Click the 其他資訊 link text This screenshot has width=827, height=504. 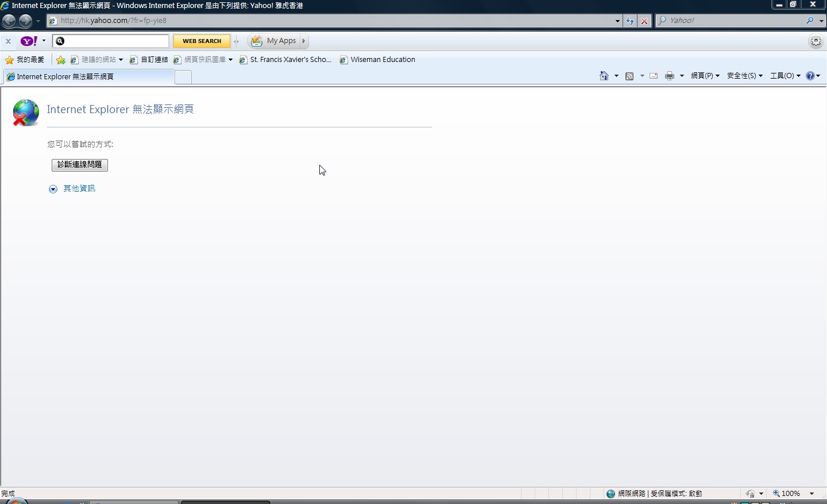79,188
